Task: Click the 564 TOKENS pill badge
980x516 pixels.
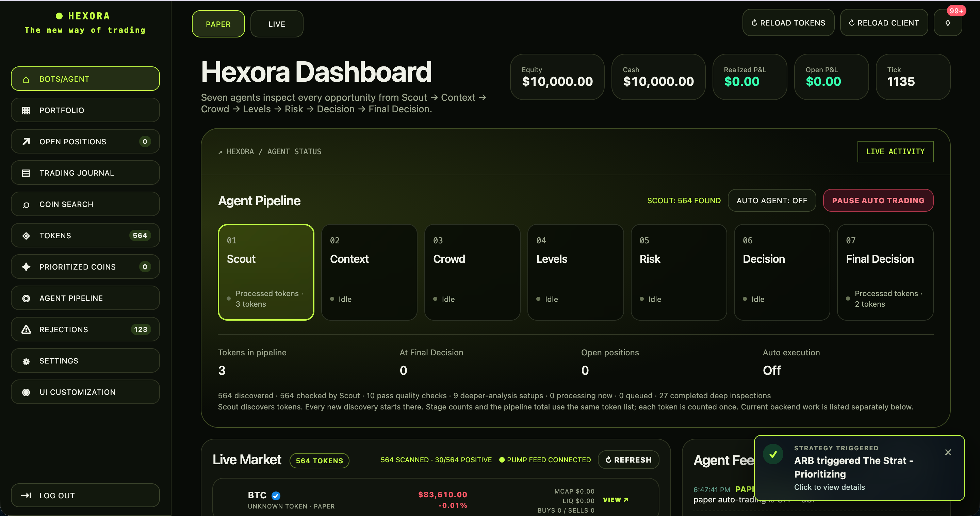Action: (319, 461)
